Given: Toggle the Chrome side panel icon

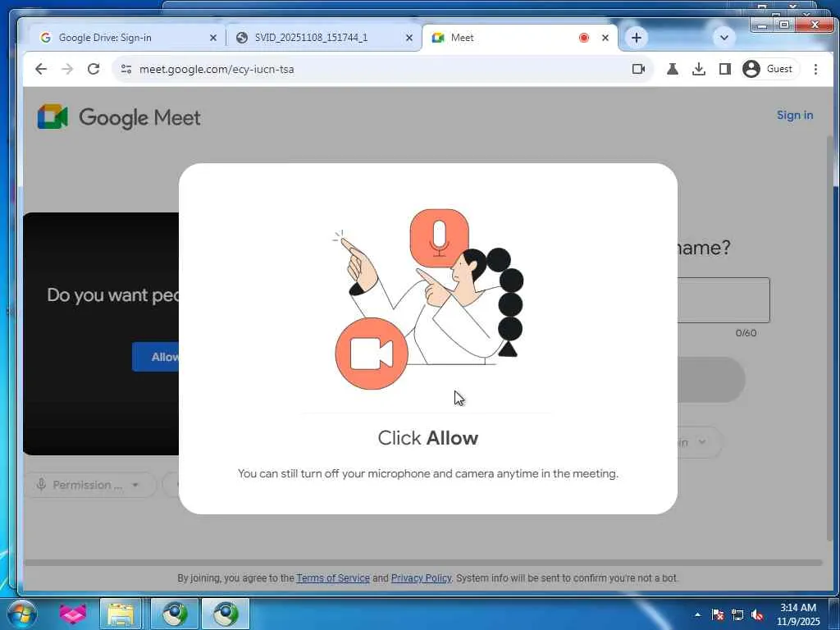Looking at the screenshot, I should (x=725, y=69).
